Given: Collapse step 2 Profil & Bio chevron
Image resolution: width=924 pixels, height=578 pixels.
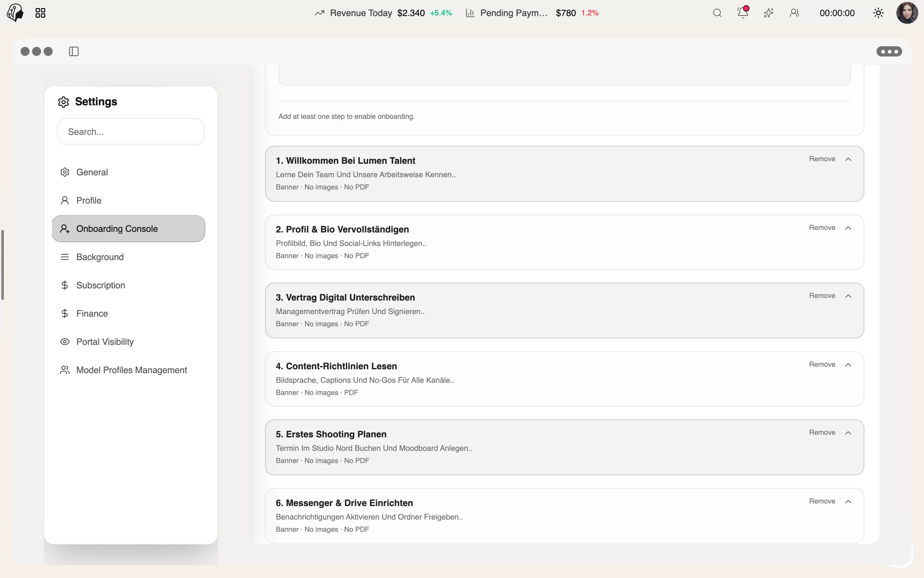Looking at the screenshot, I should tap(848, 228).
